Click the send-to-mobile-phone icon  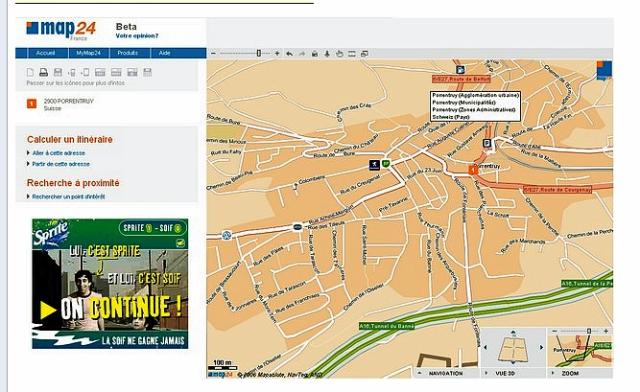(x=72, y=72)
